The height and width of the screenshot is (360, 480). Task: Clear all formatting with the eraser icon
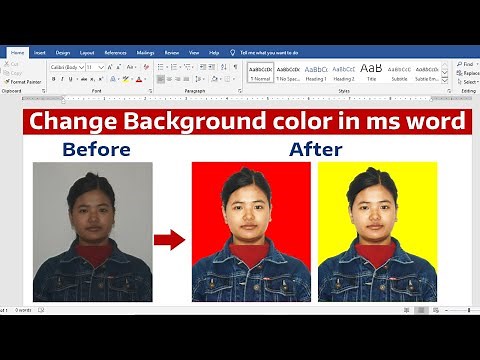point(146,67)
